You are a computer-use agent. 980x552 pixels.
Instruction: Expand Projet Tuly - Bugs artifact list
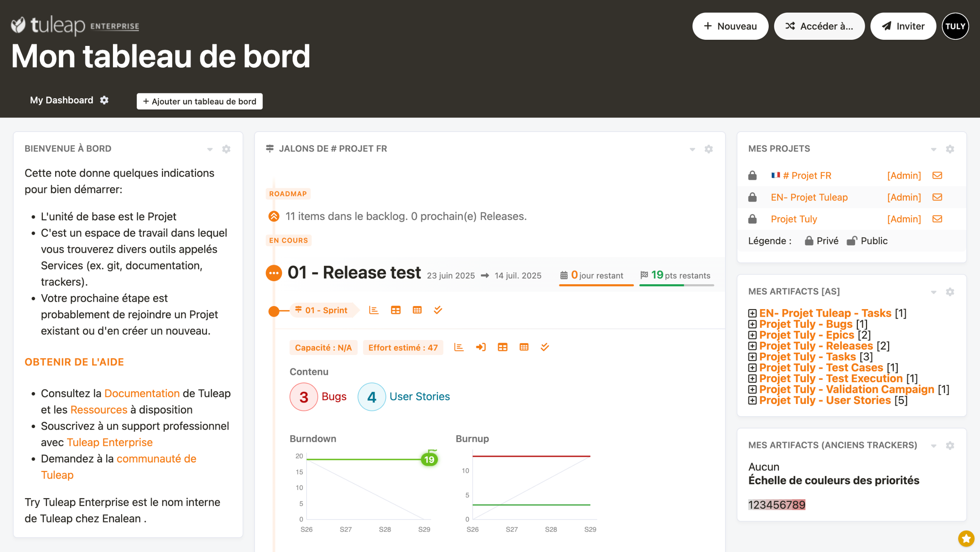752,324
